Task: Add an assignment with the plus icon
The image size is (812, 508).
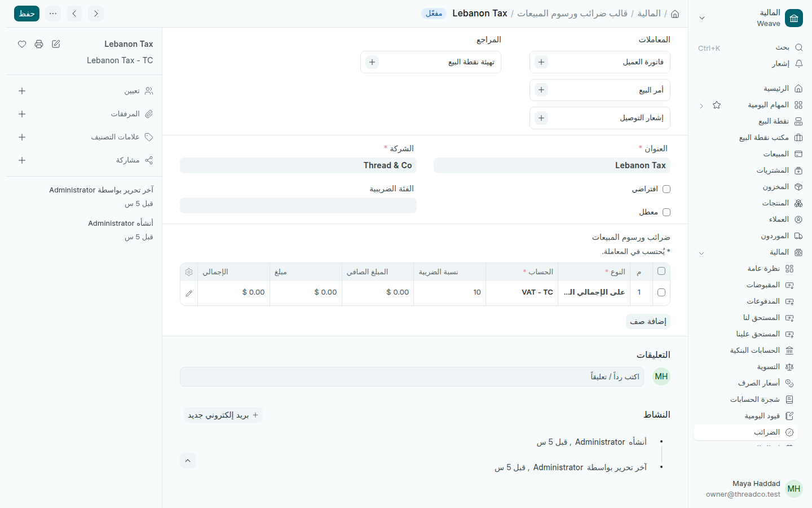Action: pos(22,91)
